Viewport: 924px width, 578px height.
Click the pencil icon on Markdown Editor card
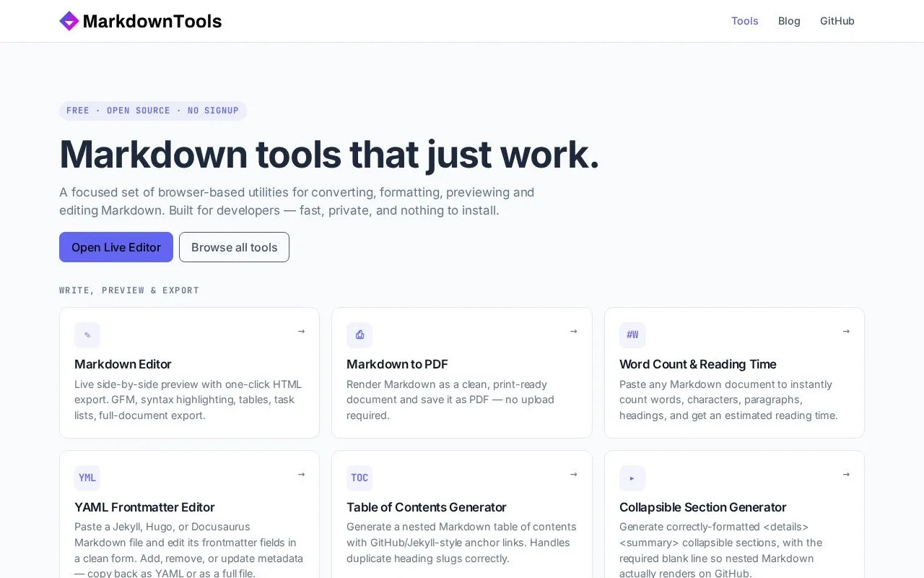(x=87, y=335)
